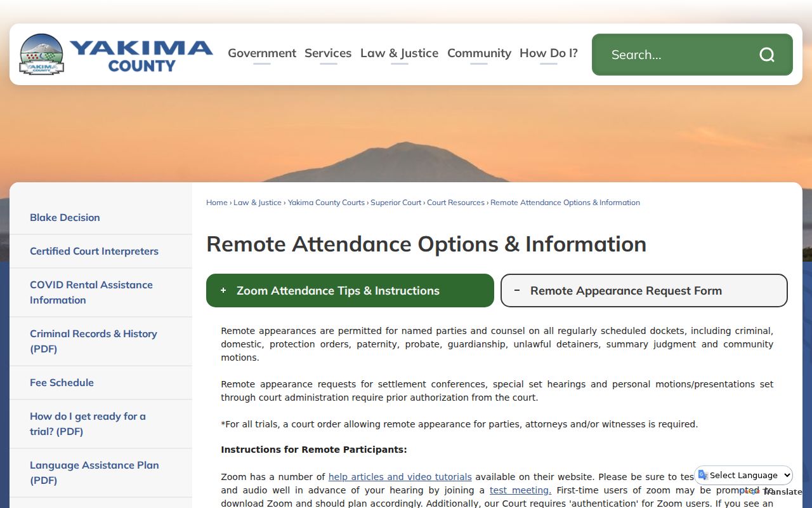Image resolution: width=812 pixels, height=508 pixels.
Task: Go to Law & Justice breadcrumb
Action: (x=257, y=203)
